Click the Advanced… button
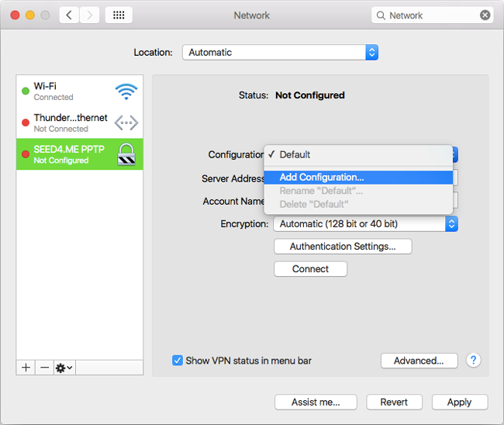504x425 pixels. tap(419, 361)
